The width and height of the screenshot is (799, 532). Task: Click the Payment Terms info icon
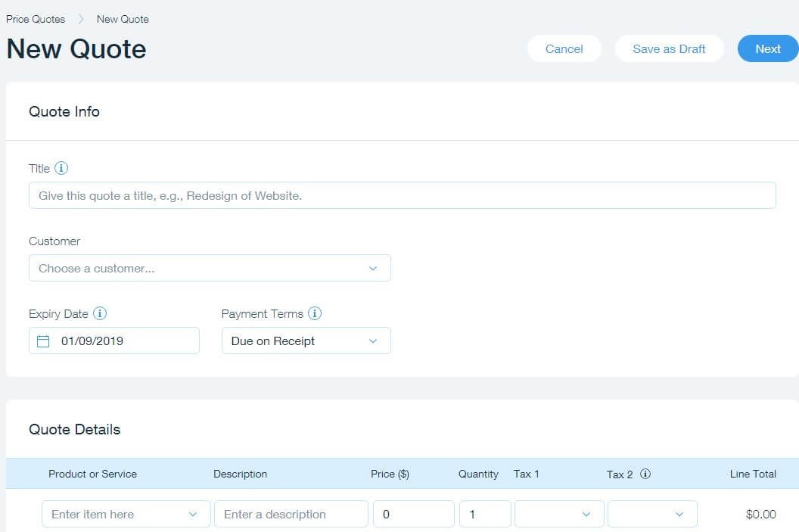[315, 313]
